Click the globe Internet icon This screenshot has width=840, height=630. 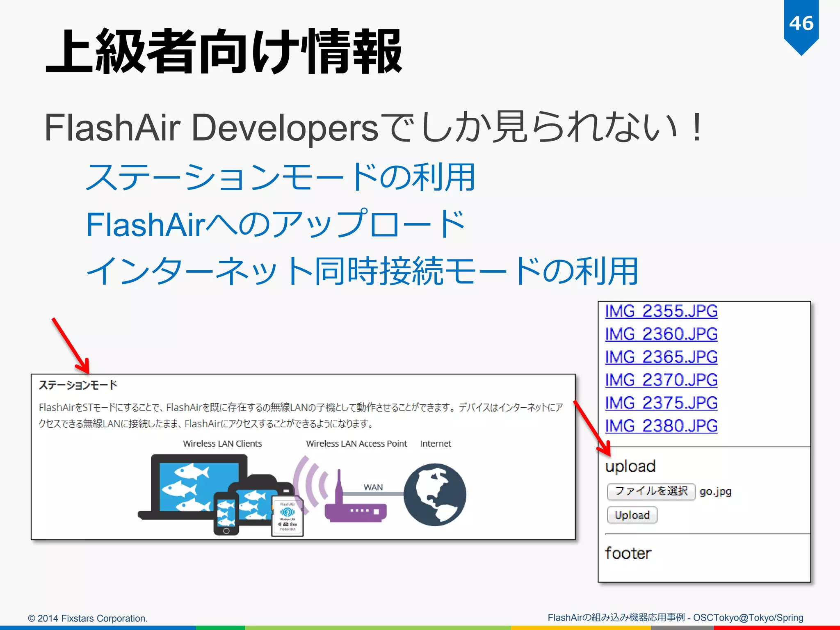(x=435, y=495)
